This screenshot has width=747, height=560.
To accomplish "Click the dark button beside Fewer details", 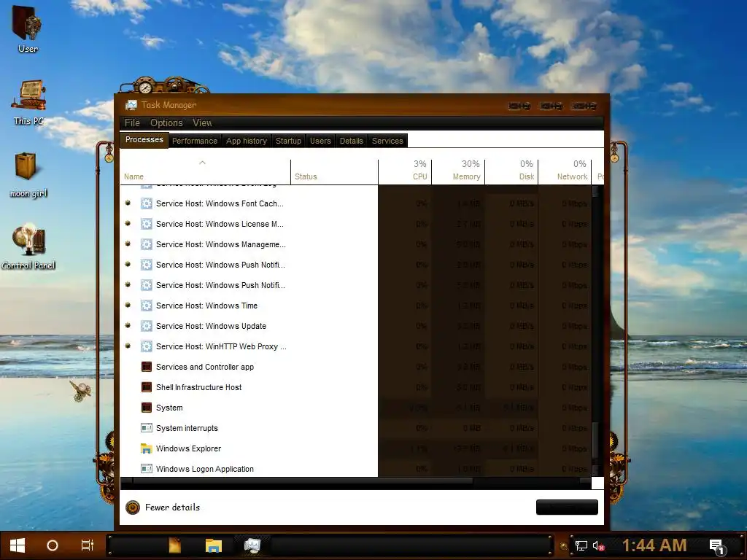I will [x=567, y=507].
